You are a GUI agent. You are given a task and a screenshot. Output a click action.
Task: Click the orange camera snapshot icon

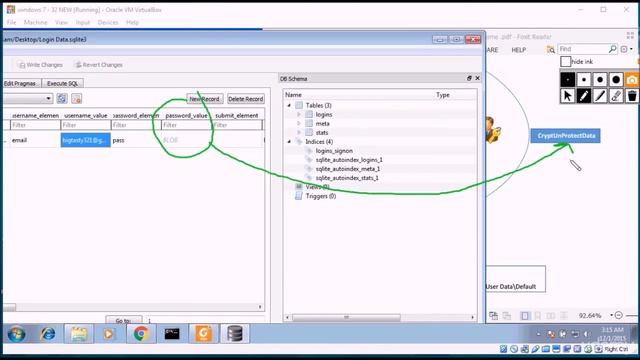coord(632,80)
